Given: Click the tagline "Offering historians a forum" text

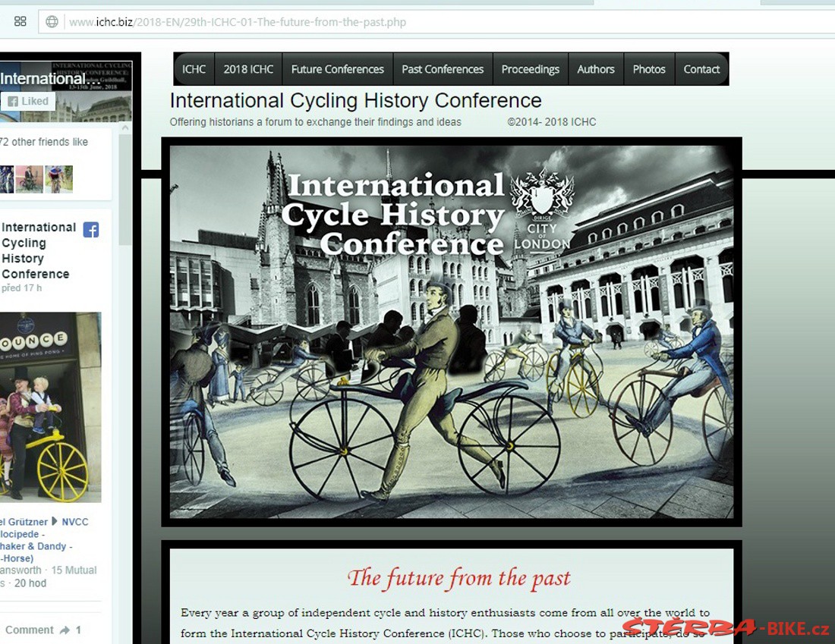Looking at the screenshot, I should point(315,122).
